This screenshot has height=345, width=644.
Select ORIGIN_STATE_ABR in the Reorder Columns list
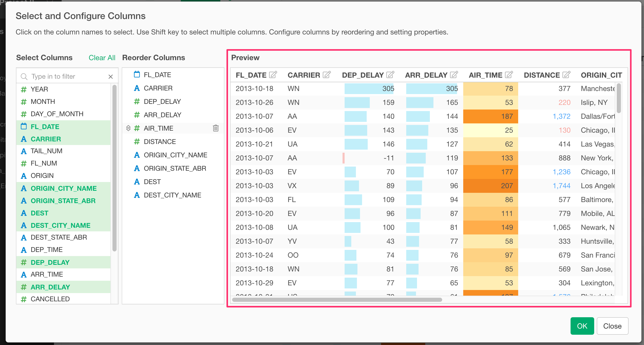tap(175, 168)
